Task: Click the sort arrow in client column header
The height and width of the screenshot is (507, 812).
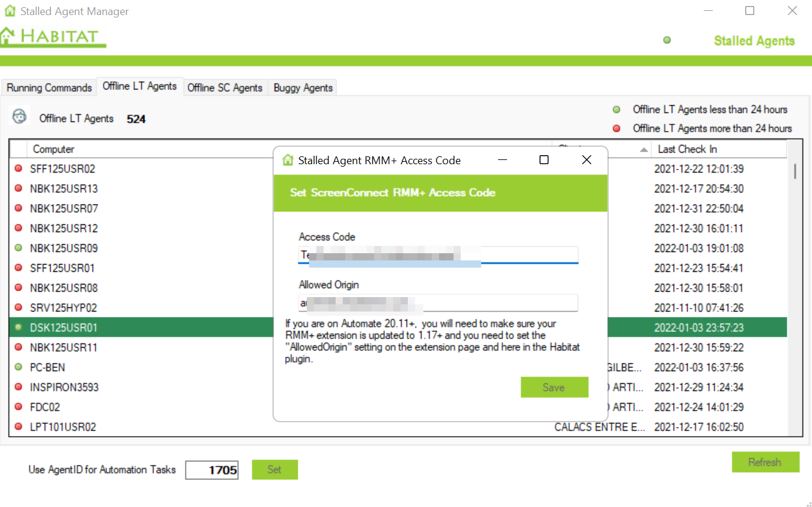Action: coord(644,149)
